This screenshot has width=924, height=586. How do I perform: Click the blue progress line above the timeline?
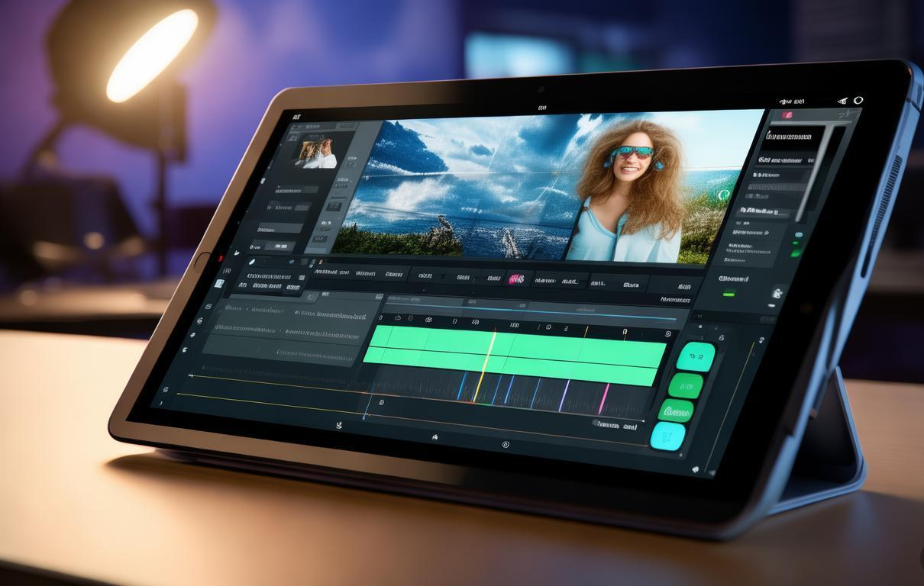(x=532, y=311)
